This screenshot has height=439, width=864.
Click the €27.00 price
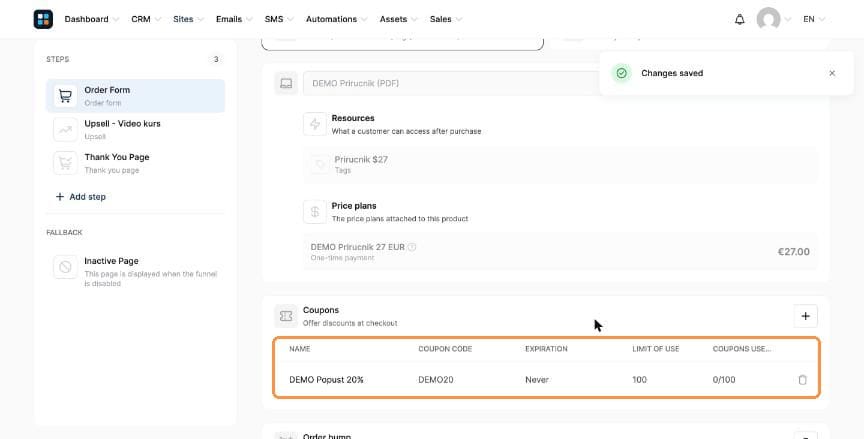pos(793,252)
